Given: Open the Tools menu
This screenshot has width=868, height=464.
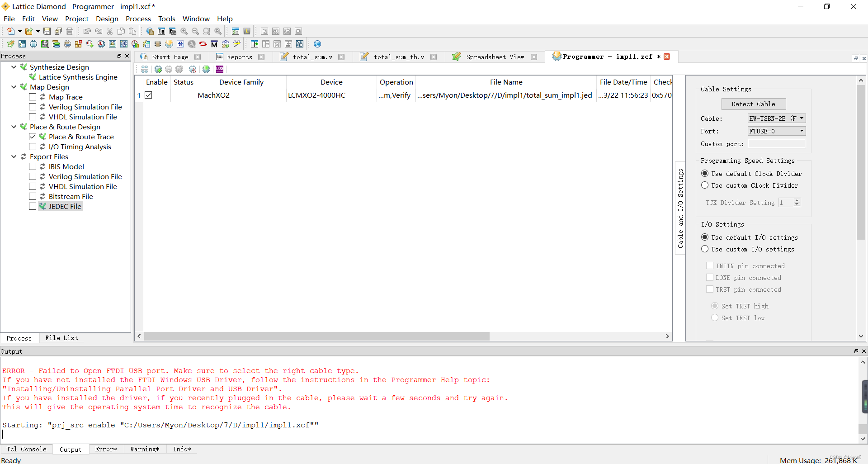Looking at the screenshot, I should coord(166,19).
